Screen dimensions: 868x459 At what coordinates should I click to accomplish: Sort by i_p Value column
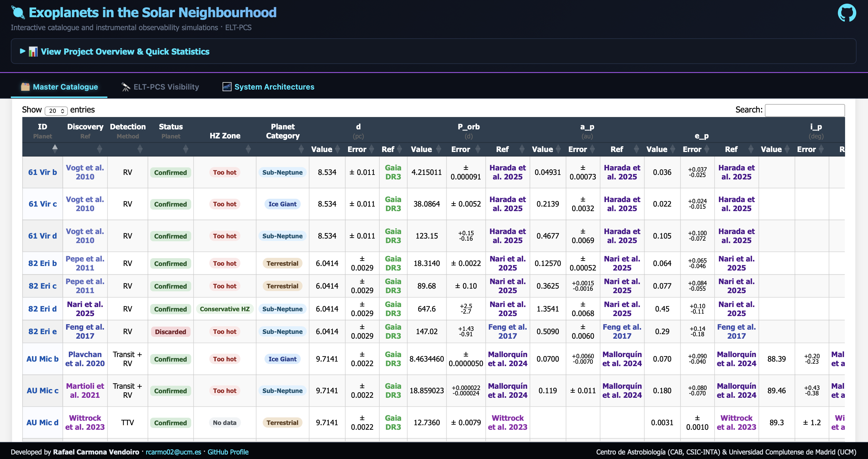(x=776, y=149)
